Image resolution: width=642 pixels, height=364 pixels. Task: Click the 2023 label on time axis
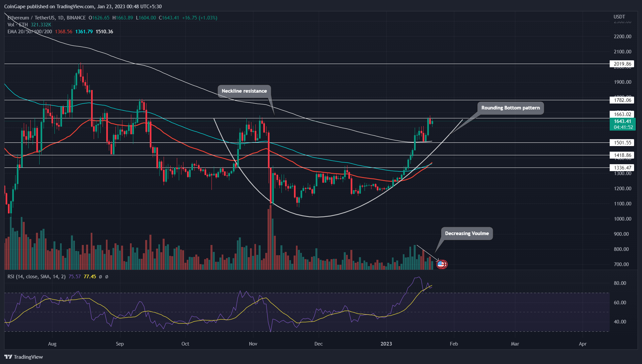[386, 344]
